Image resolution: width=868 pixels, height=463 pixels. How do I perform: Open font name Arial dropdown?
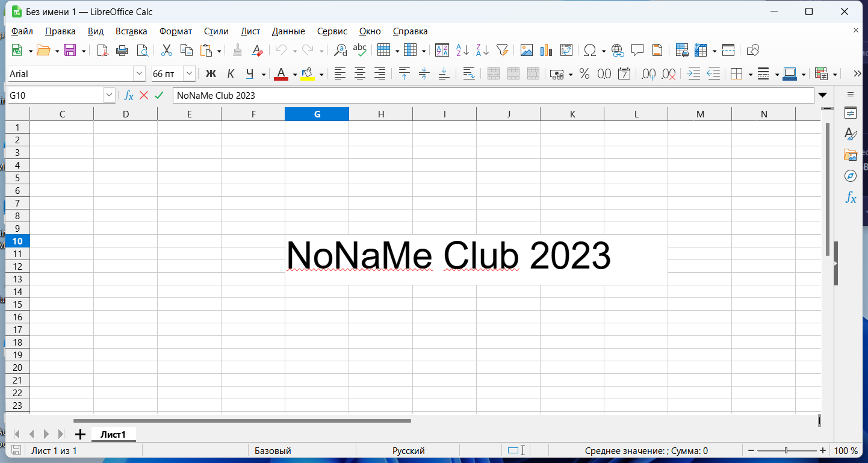pos(140,73)
